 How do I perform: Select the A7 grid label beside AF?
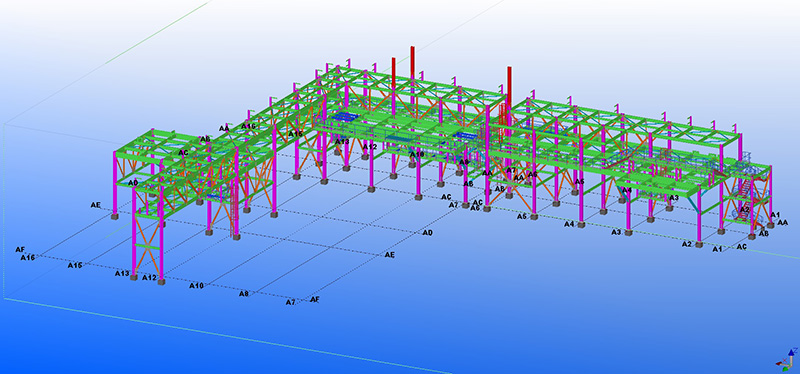290,302
